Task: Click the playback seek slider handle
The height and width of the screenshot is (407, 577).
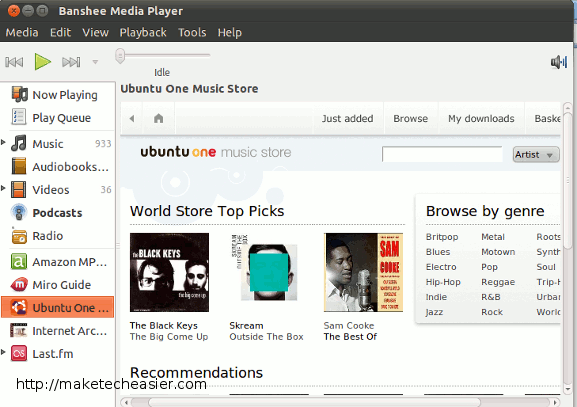Action: tap(120, 56)
